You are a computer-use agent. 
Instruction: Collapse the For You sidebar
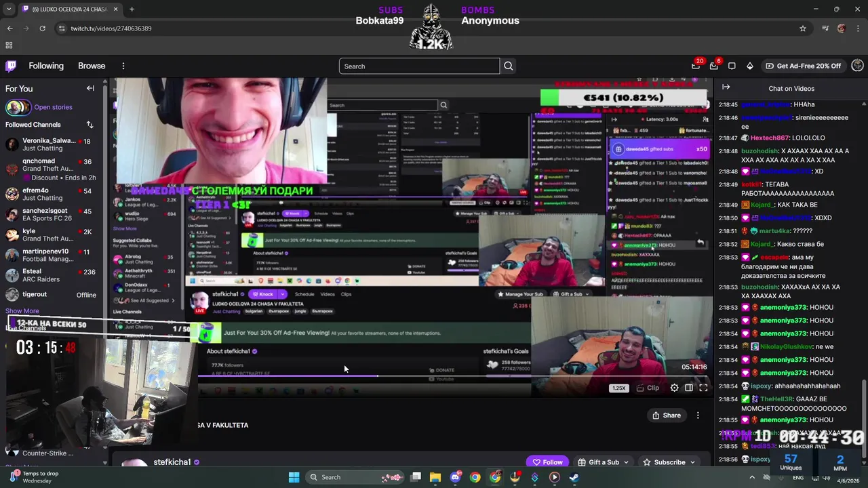[90, 88]
